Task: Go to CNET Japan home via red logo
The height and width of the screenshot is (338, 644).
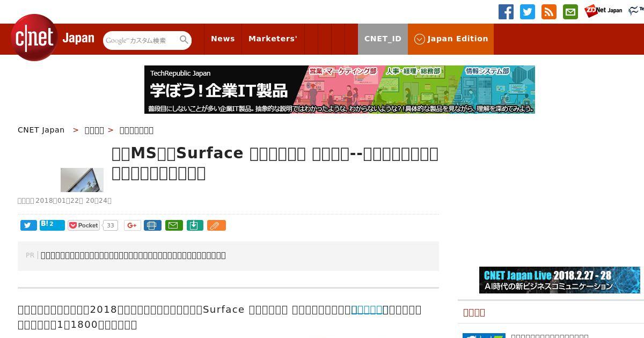Action: click(34, 38)
